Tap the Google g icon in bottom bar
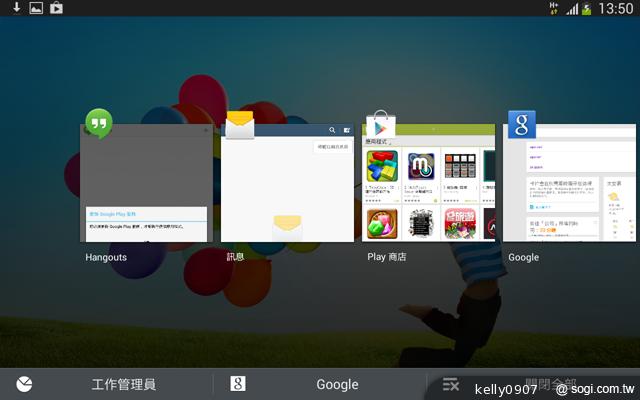 pos(238,384)
